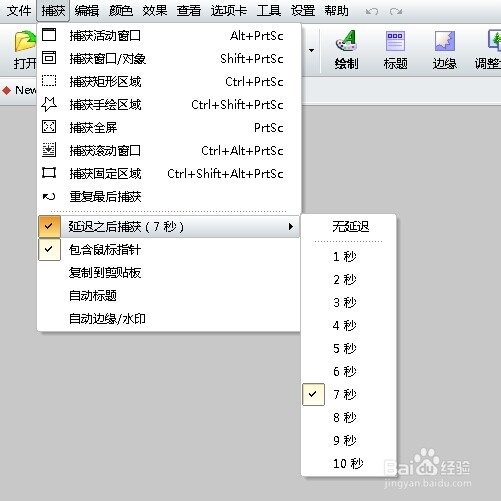
Task: Close the open 捕获 menu
Action: 53,11
